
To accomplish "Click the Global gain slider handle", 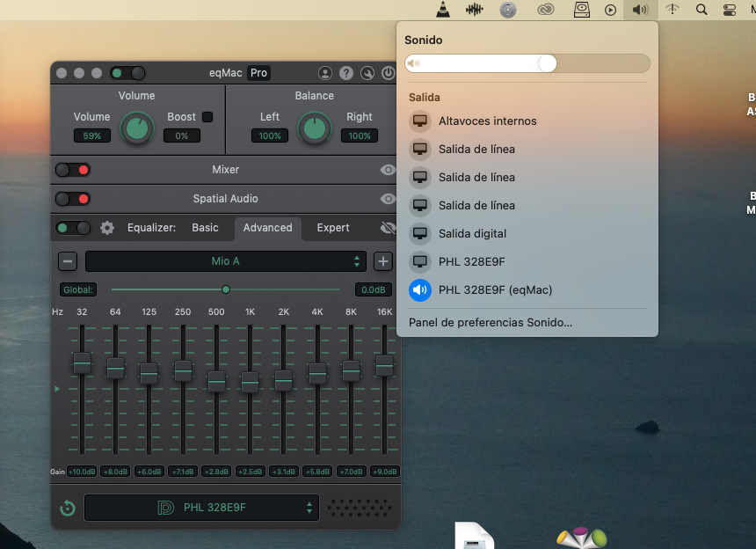I will click(x=226, y=289).
